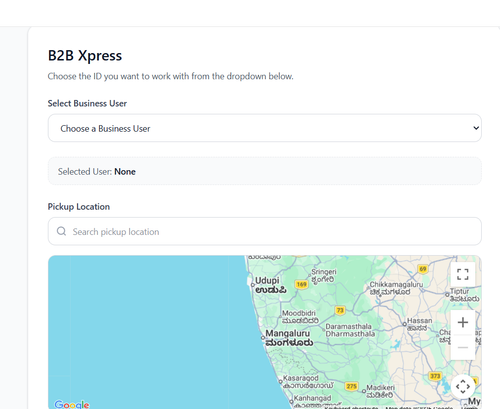Toggle fullscreen map view
Viewport: 500px width, 409px height.
[x=463, y=274]
